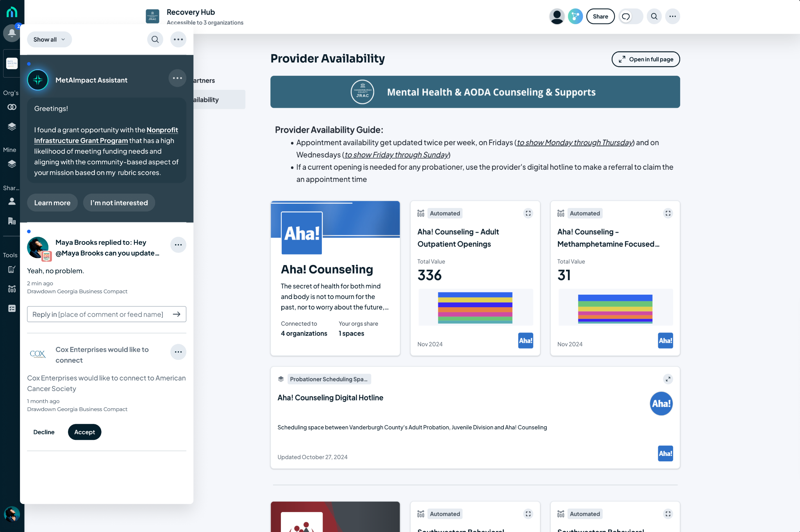Open the Mine layers icon
This screenshot has height=532, width=800.
12,164
